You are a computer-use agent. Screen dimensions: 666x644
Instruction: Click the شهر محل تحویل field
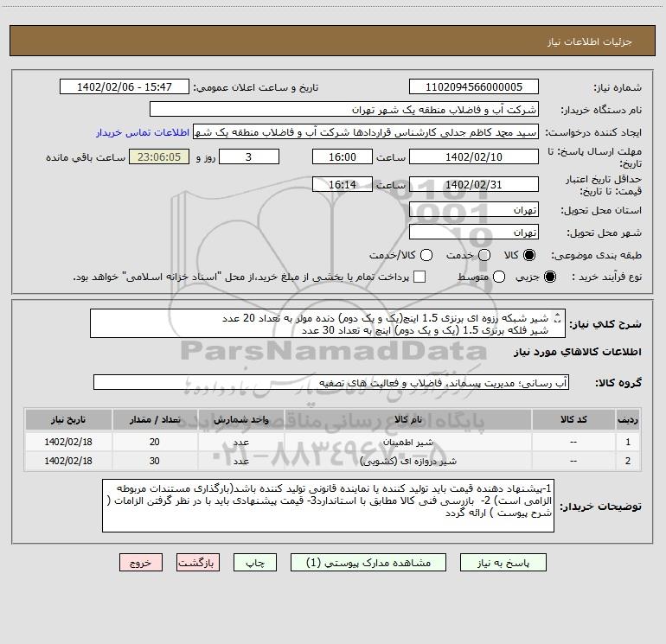(x=474, y=233)
